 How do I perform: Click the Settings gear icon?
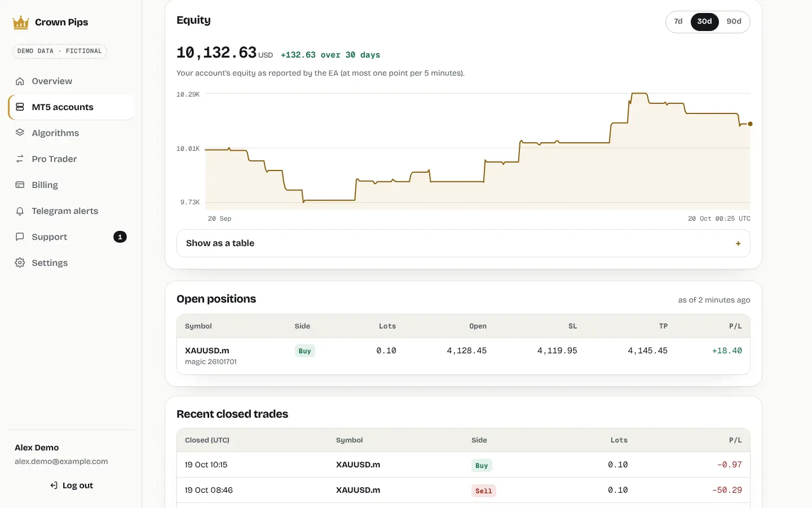tap(20, 263)
